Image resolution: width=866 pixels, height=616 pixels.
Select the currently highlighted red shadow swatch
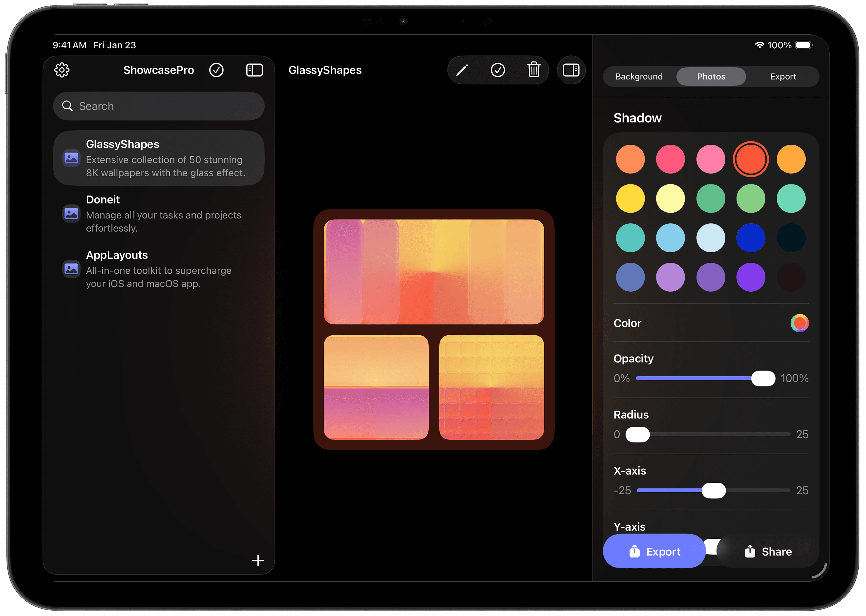point(751,159)
